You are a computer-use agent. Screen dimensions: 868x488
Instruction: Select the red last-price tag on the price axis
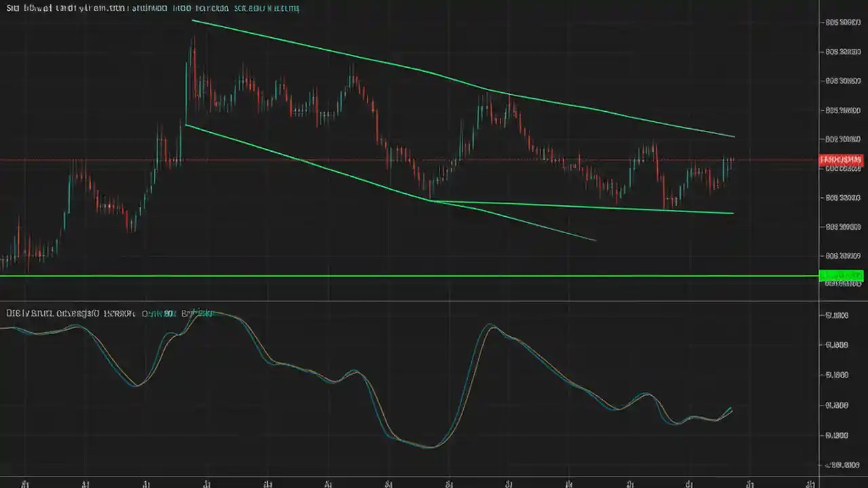pyautogui.click(x=841, y=160)
